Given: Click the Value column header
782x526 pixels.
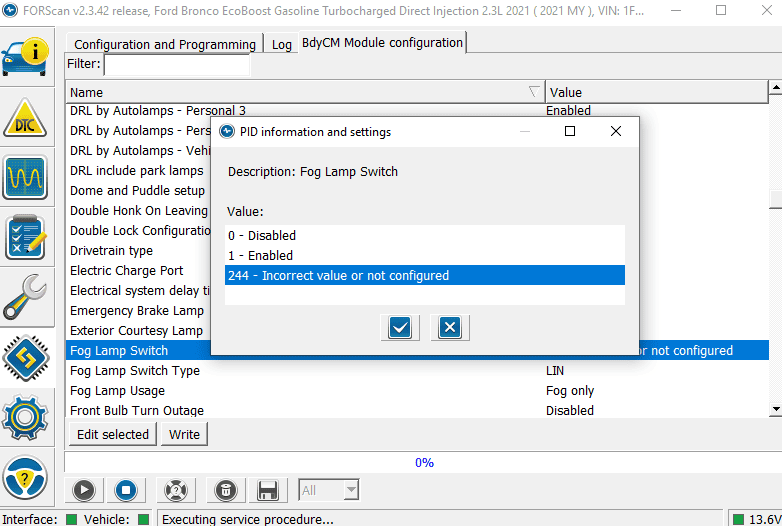Looking at the screenshot, I should [x=657, y=92].
